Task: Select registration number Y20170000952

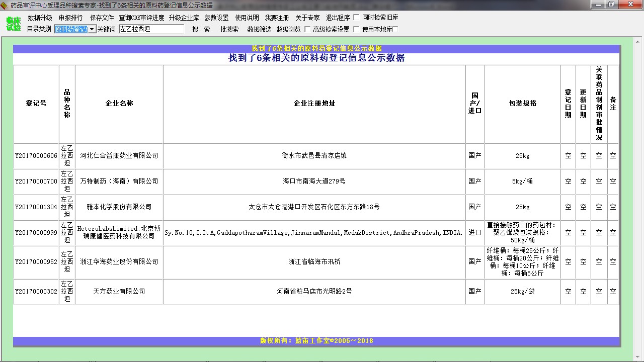Action: coord(36,262)
